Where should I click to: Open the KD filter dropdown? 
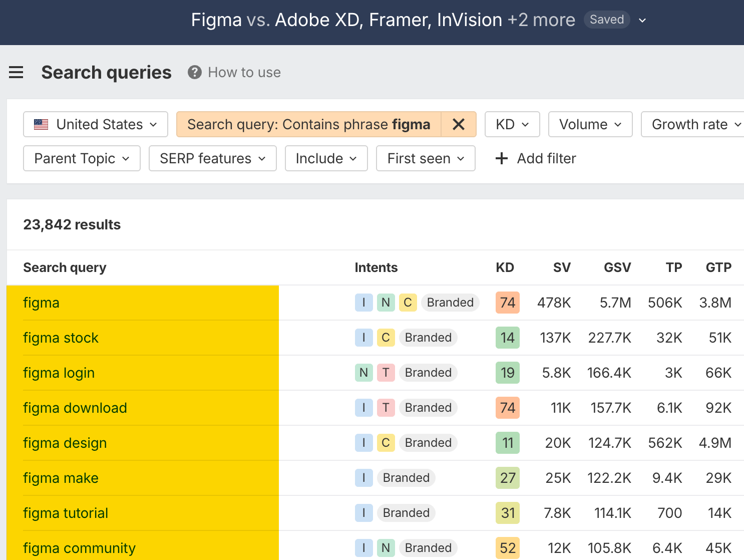tap(512, 124)
